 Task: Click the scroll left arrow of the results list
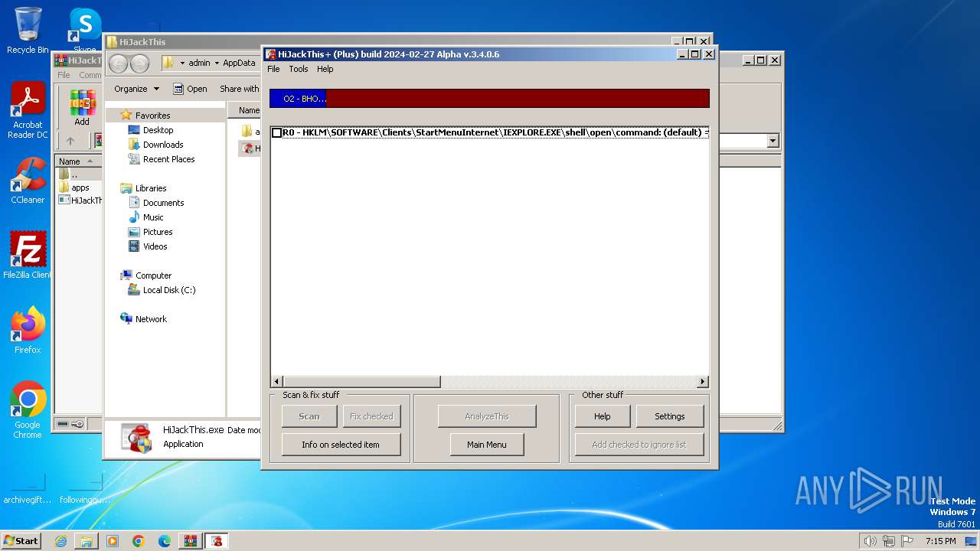[278, 382]
